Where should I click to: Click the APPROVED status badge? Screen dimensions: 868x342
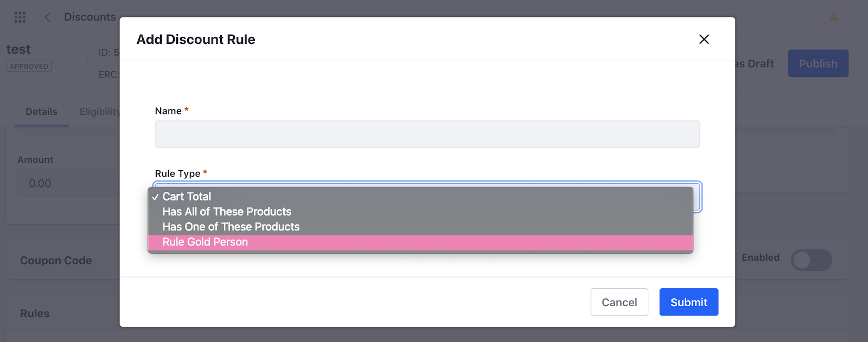pyautogui.click(x=29, y=66)
